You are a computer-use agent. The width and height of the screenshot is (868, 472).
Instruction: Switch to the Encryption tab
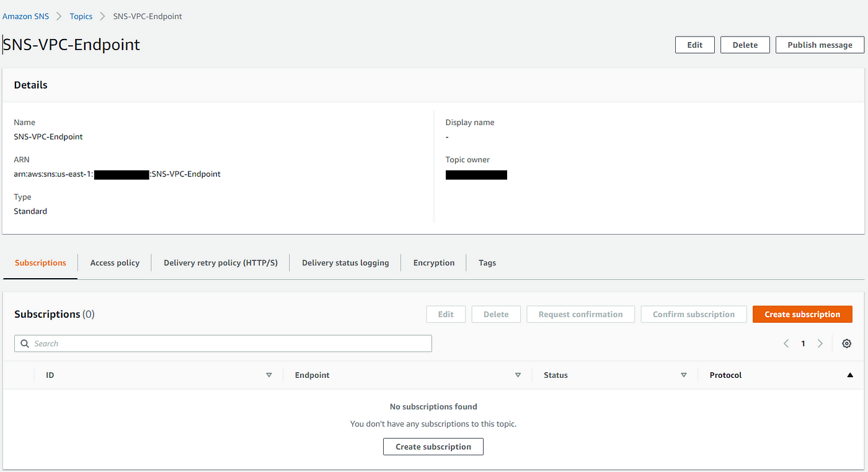coord(434,263)
